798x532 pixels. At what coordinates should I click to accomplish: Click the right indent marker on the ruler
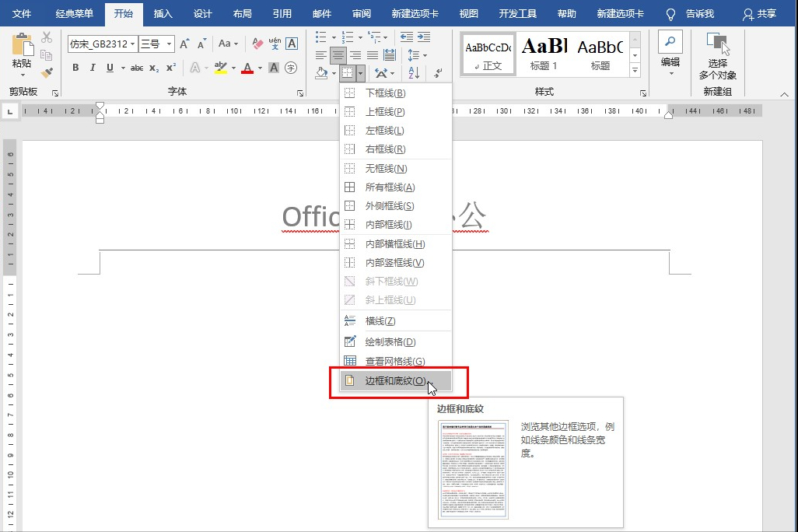coord(669,114)
